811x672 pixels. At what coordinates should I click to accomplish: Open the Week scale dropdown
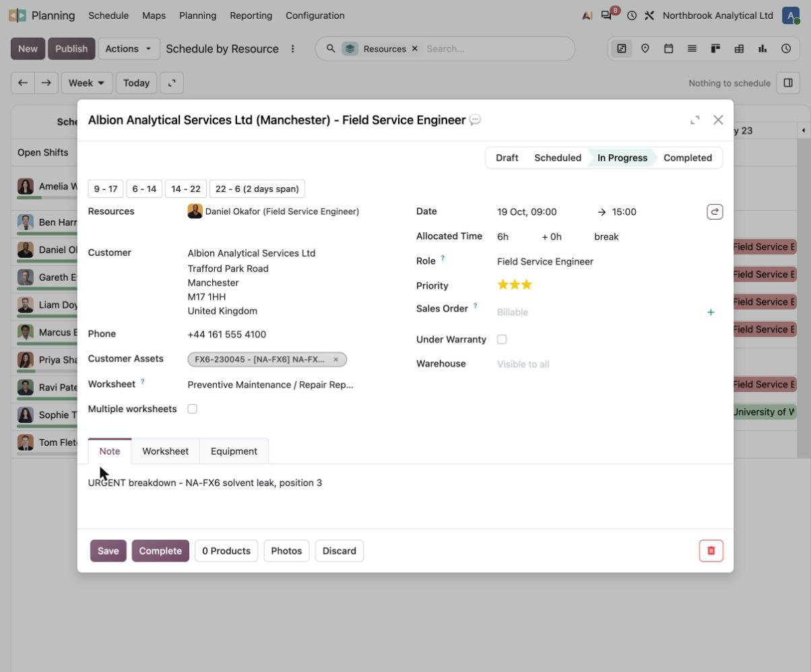[86, 83]
